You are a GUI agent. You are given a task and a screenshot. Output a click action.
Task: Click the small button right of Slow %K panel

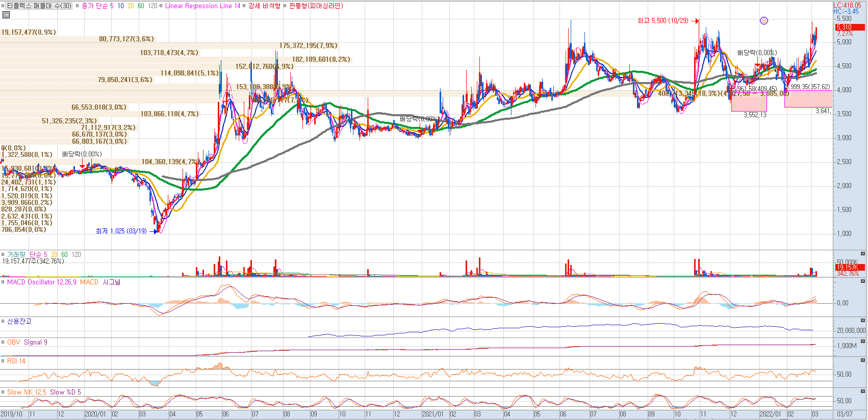[863, 391]
